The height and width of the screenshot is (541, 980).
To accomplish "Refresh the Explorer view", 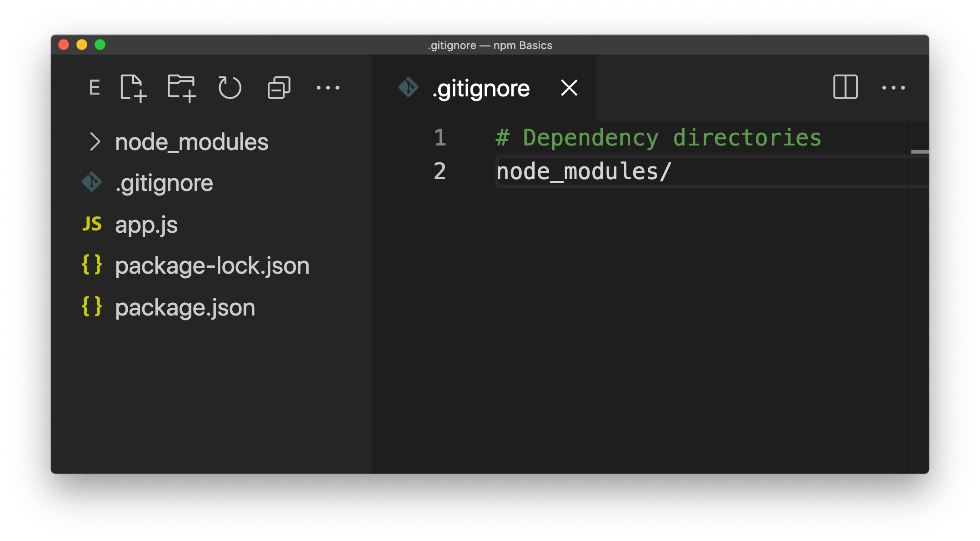I will (x=230, y=88).
